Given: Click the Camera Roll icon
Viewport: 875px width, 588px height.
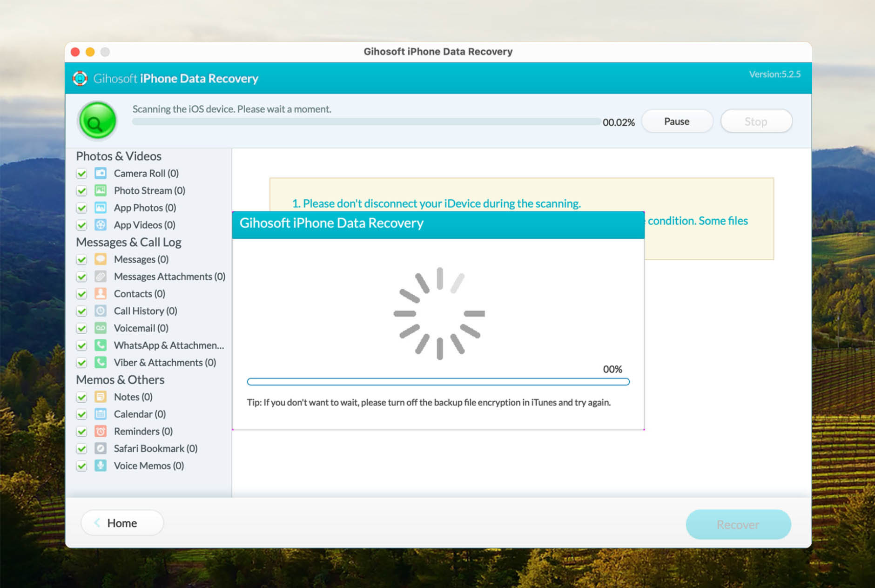Looking at the screenshot, I should 100,173.
